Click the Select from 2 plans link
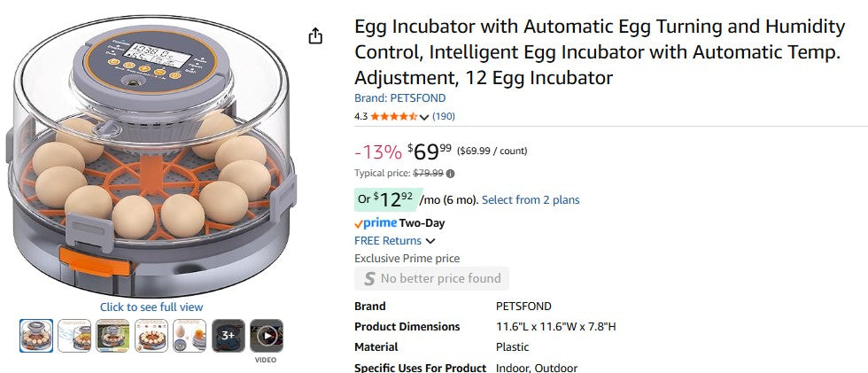 (x=531, y=200)
